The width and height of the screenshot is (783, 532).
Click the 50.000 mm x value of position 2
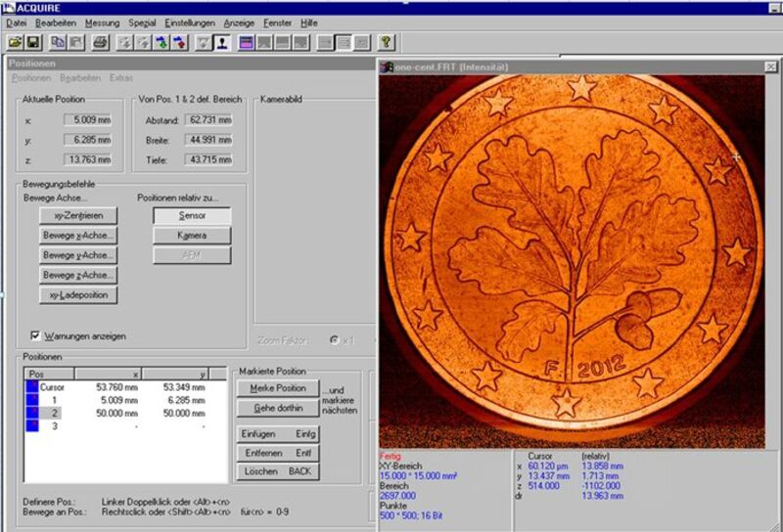116,414
